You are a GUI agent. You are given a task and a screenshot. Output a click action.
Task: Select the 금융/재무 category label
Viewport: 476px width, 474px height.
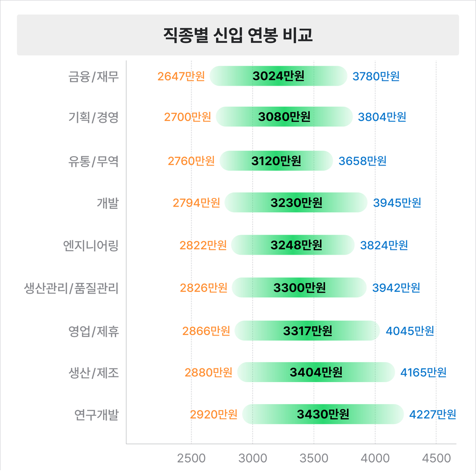(93, 76)
